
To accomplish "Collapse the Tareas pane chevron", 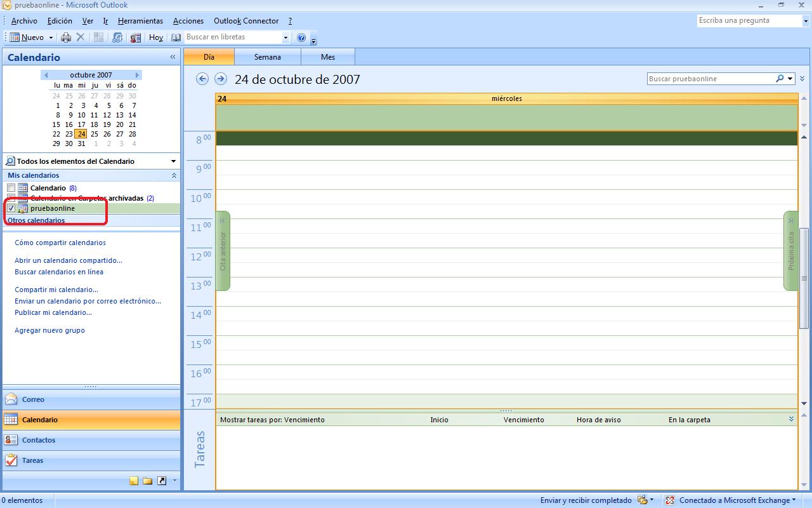I will 791,419.
